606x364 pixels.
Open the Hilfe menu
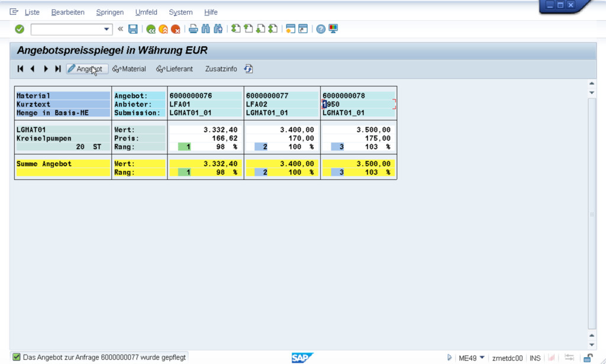coord(211,12)
